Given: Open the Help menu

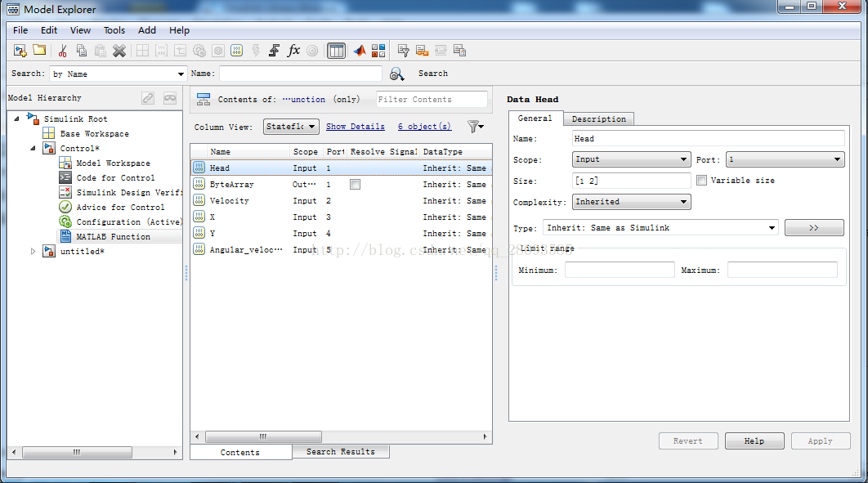Looking at the screenshot, I should [x=179, y=30].
